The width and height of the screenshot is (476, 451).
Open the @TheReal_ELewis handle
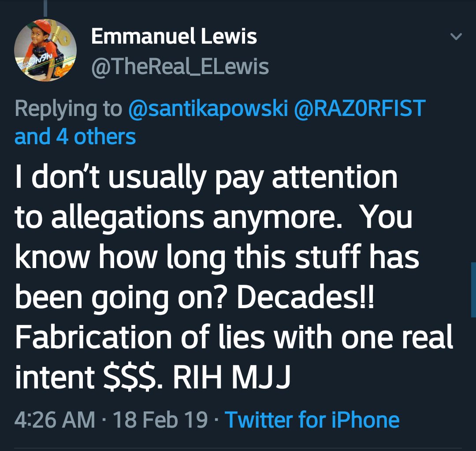point(180,67)
